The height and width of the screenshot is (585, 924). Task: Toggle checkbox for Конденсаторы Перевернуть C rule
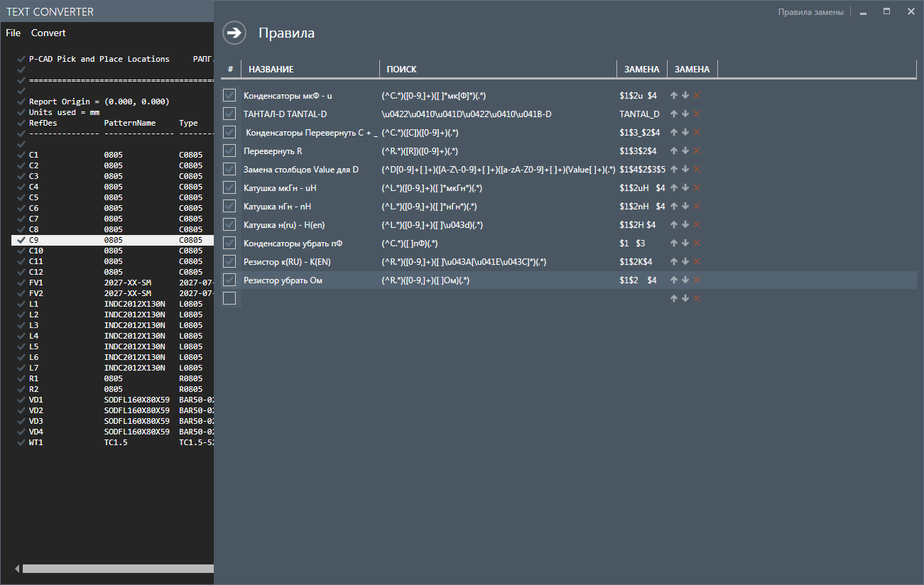click(x=229, y=132)
